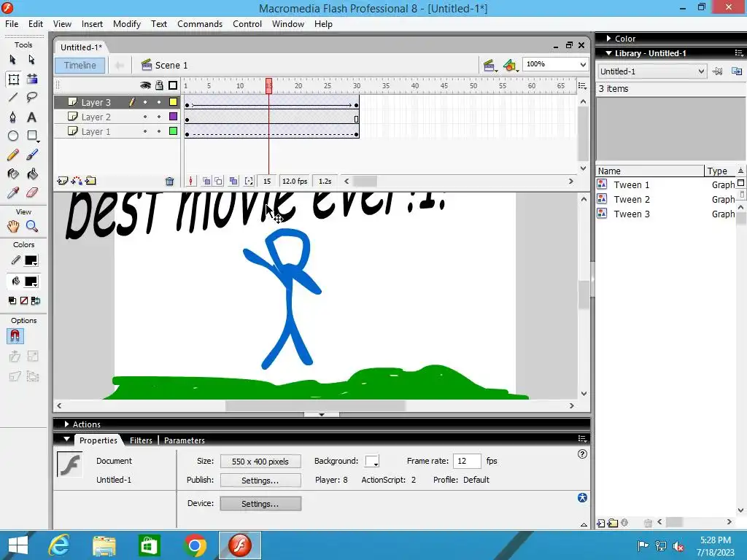
Task: Open the Control menu
Action: coord(247,24)
